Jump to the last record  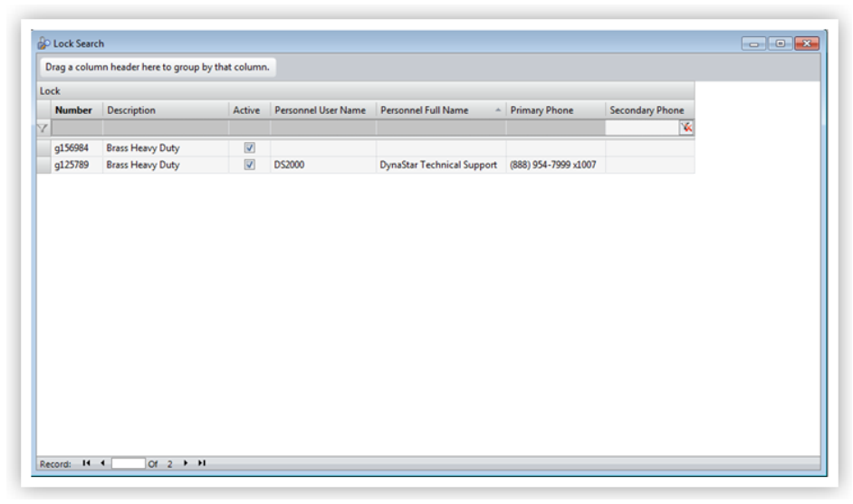click(202, 463)
